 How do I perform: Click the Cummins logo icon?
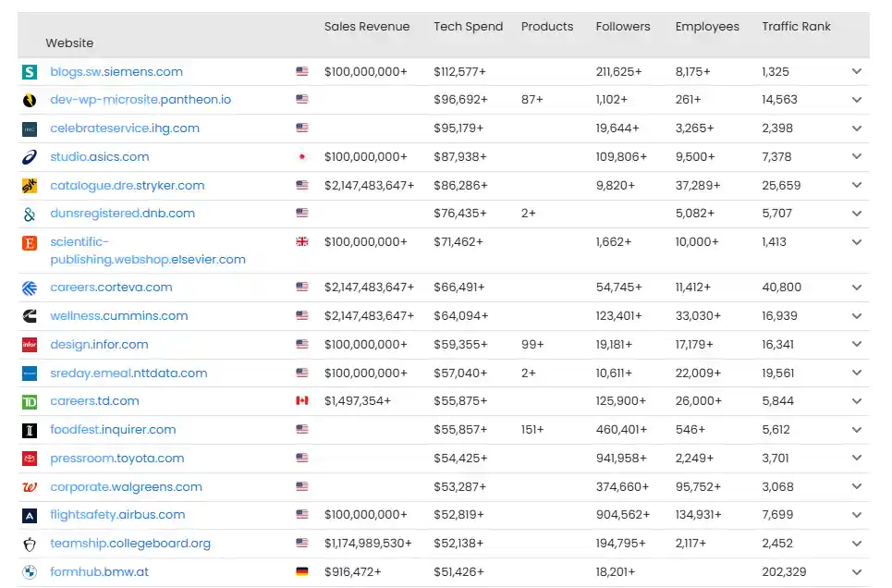(30, 316)
